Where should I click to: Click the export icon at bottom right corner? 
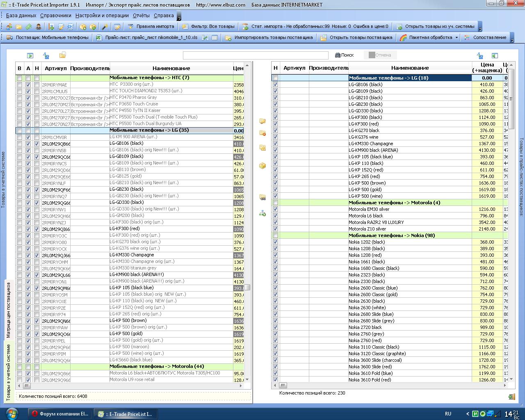pos(511,397)
